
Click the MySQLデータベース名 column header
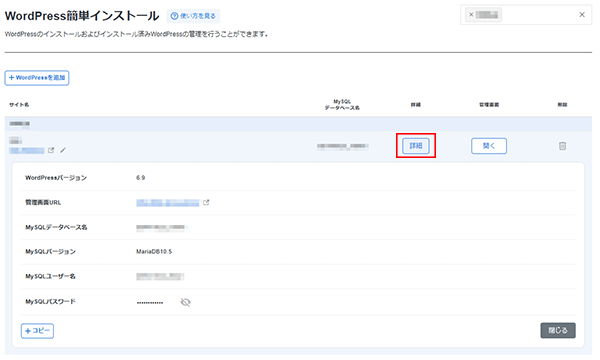click(x=342, y=104)
